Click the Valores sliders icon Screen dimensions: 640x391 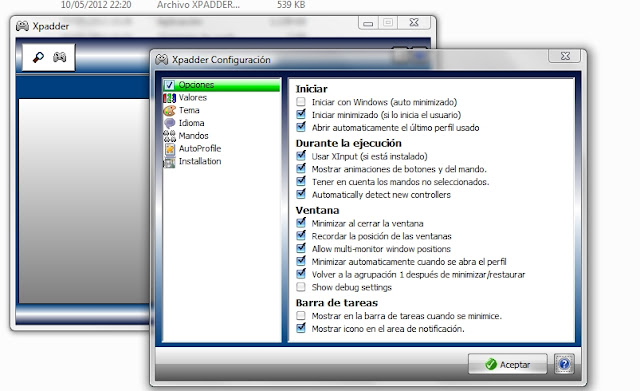pyautogui.click(x=169, y=98)
